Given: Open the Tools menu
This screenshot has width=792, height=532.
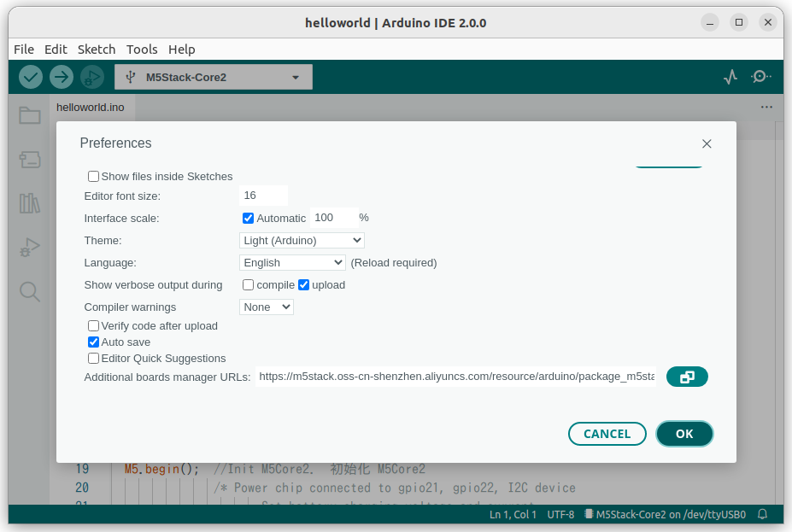Looking at the screenshot, I should pyautogui.click(x=142, y=49).
